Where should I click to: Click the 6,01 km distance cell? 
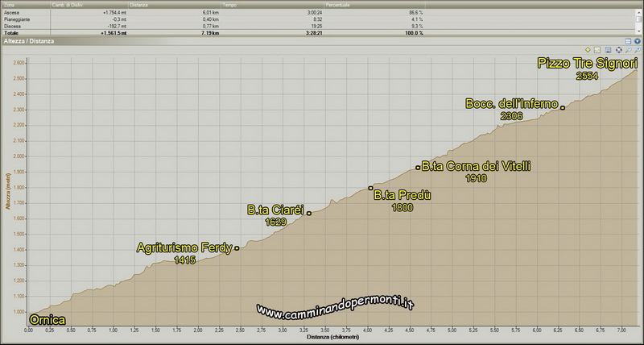(x=212, y=13)
